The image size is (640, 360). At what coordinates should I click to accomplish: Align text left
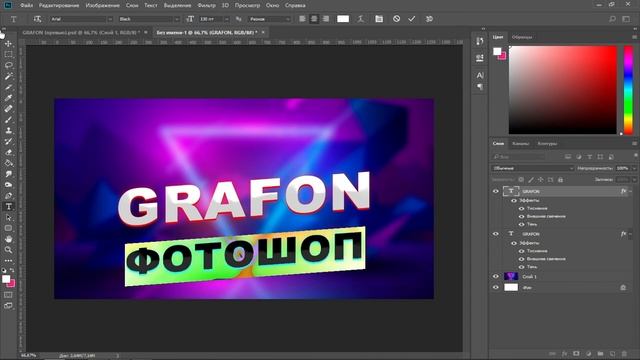click(x=302, y=19)
